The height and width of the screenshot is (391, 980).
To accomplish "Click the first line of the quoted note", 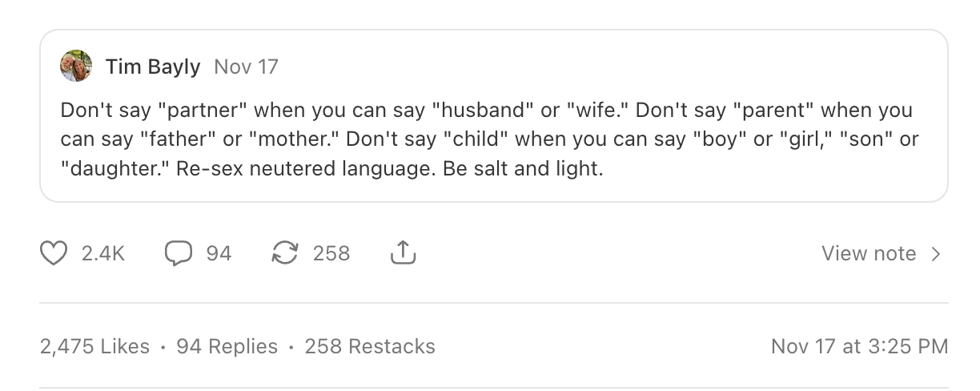I will pyautogui.click(x=486, y=109).
